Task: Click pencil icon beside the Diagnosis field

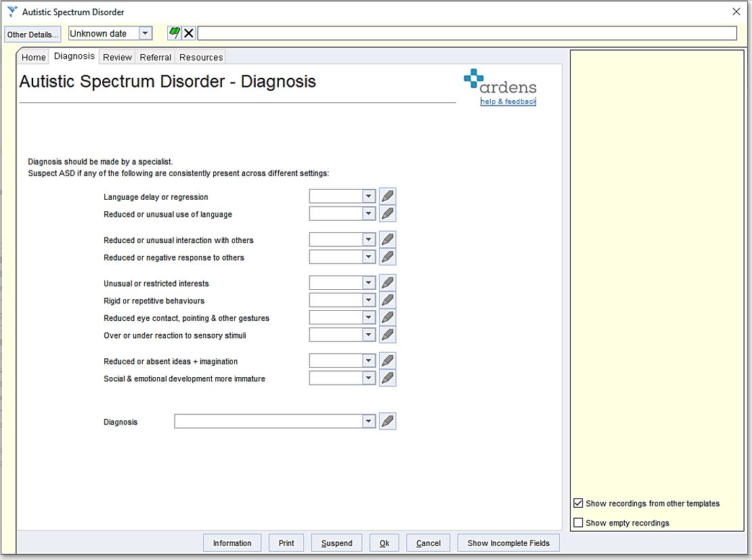Action: point(388,421)
